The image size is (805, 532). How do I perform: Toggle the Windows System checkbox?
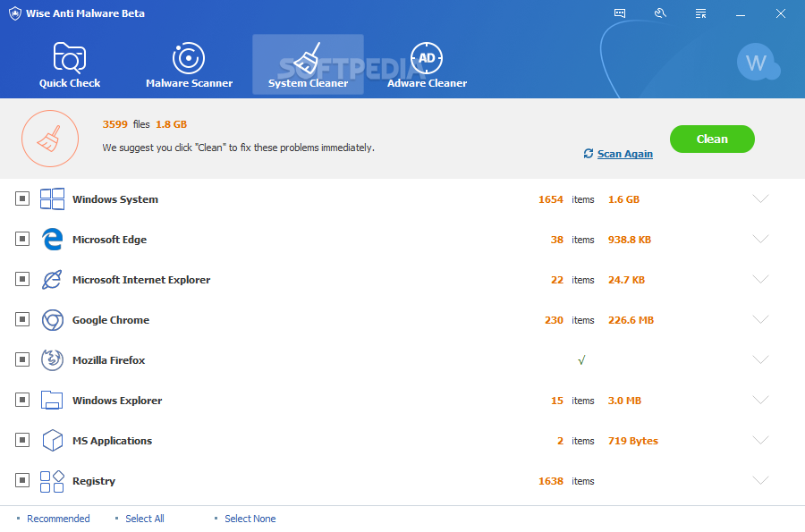[22, 198]
